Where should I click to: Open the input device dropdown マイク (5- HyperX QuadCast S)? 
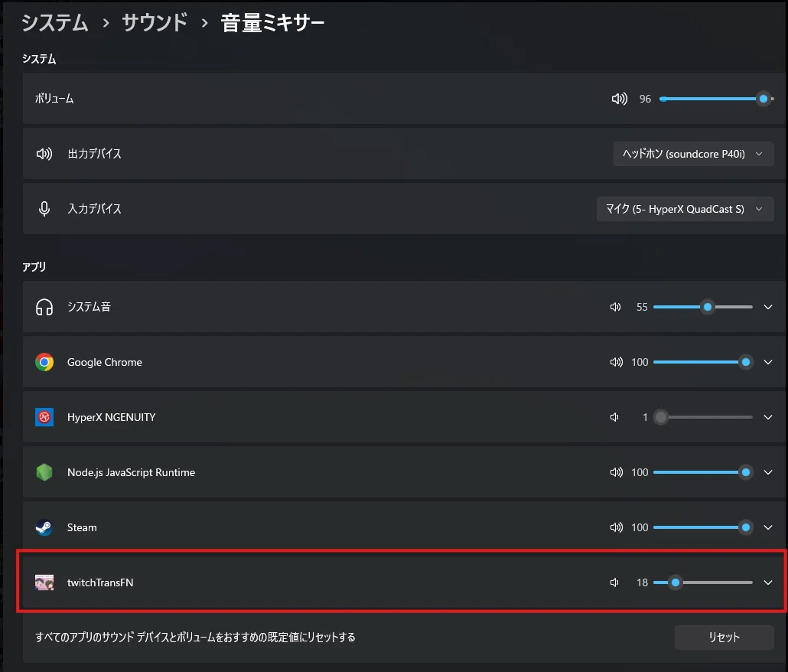click(x=685, y=209)
